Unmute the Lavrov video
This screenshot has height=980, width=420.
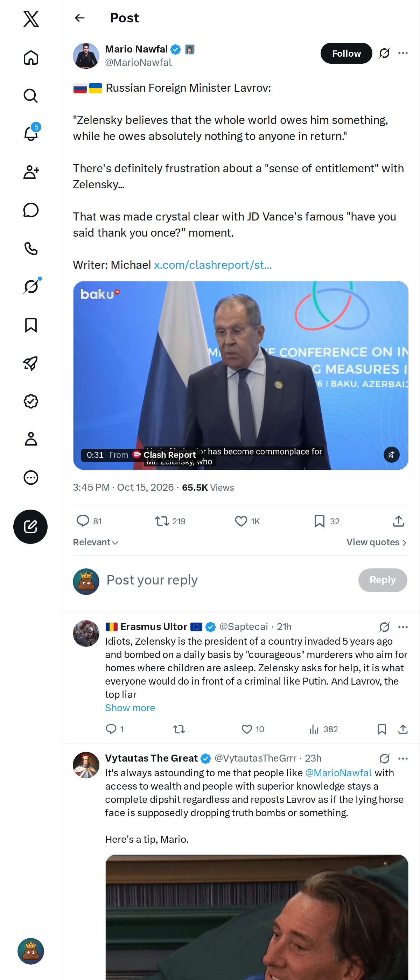tap(391, 454)
